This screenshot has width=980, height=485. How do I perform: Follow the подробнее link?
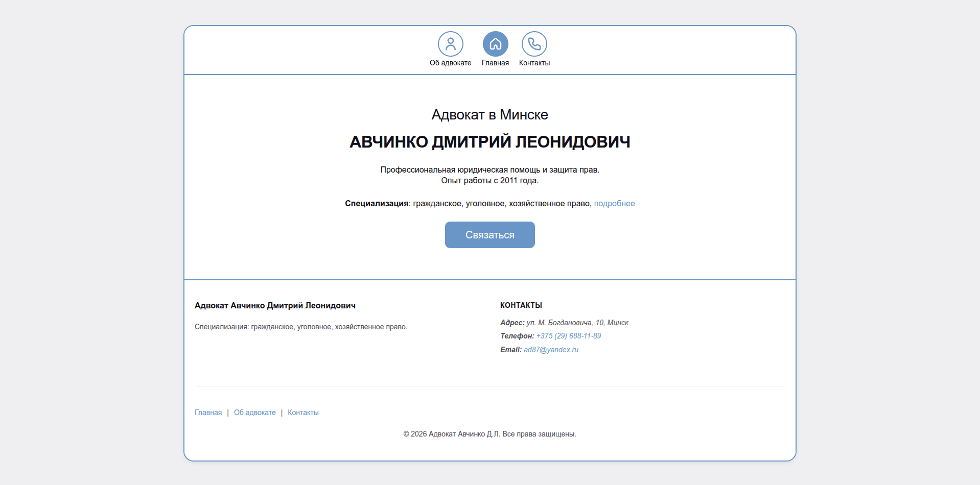tap(614, 203)
